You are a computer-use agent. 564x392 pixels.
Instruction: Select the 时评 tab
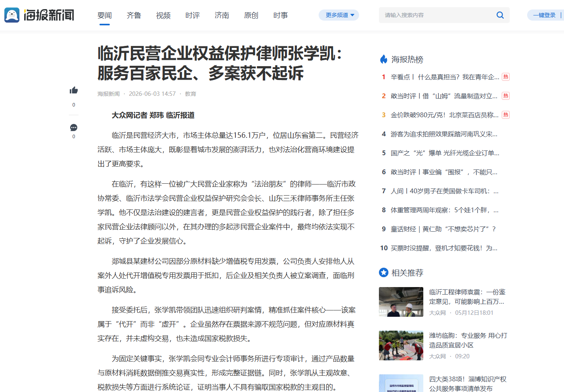pyautogui.click(x=193, y=15)
